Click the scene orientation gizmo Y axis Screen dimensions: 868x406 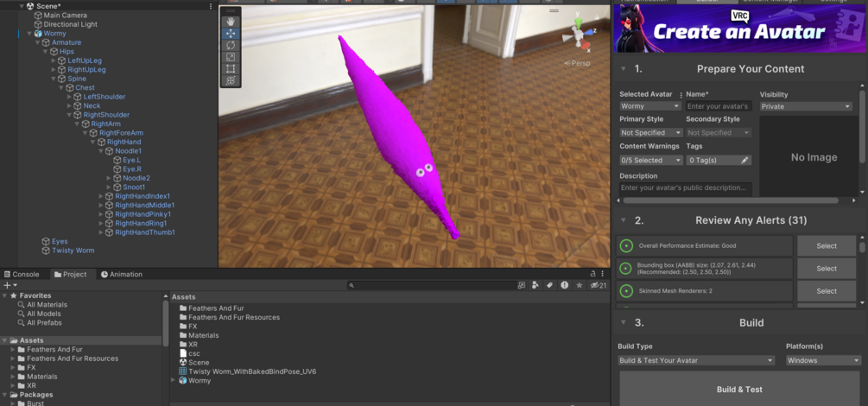[x=578, y=22]
